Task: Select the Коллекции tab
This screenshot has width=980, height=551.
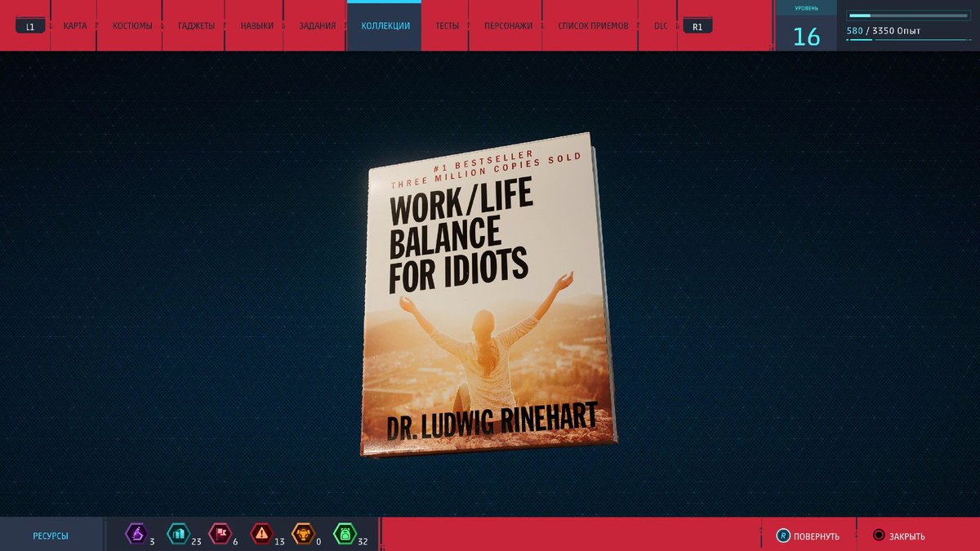Action: (x=385, y=26)
